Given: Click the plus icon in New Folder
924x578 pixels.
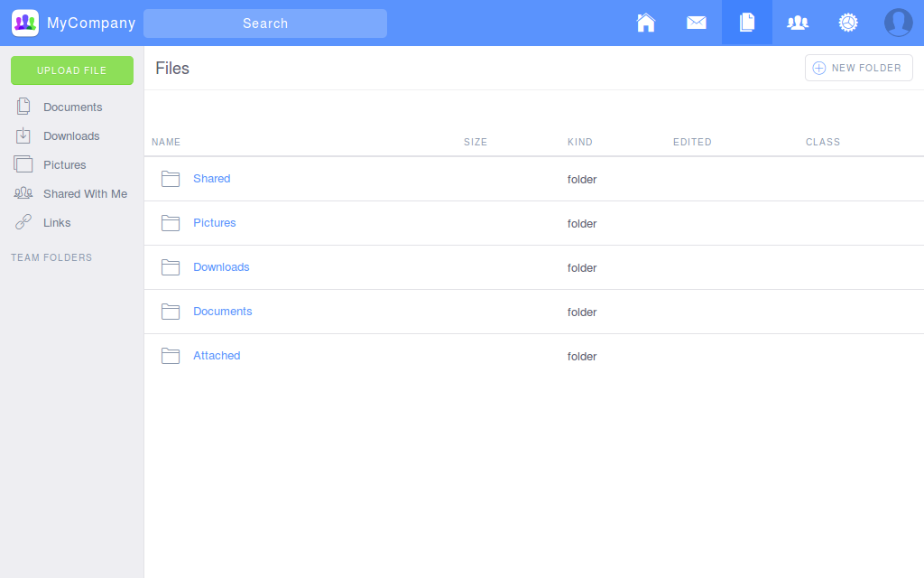Looking at the screenshot, I should pos(819,68).
